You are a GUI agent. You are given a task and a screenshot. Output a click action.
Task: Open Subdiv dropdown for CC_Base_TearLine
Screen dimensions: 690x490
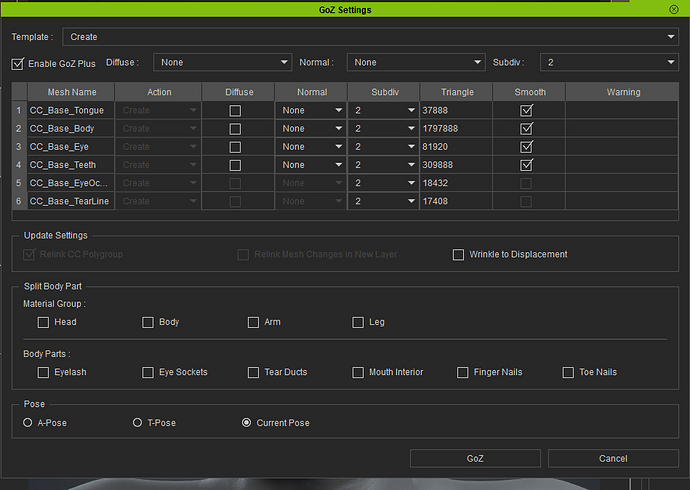click(x=384, y=201)
